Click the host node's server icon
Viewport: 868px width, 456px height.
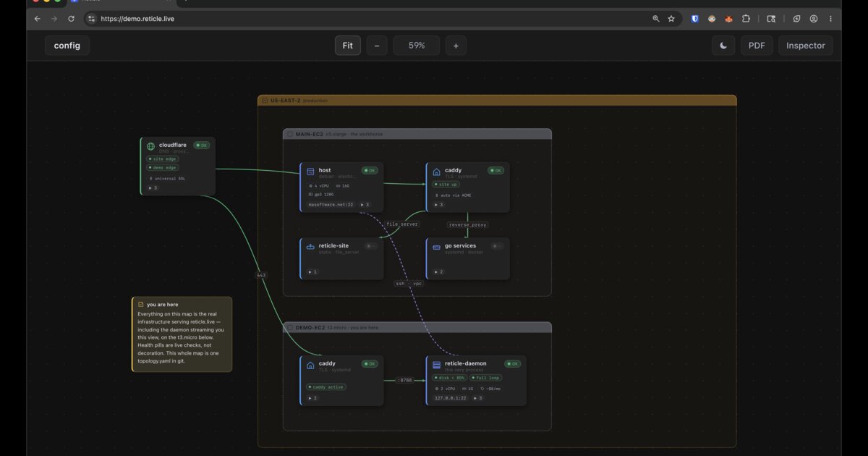(310, 172)
